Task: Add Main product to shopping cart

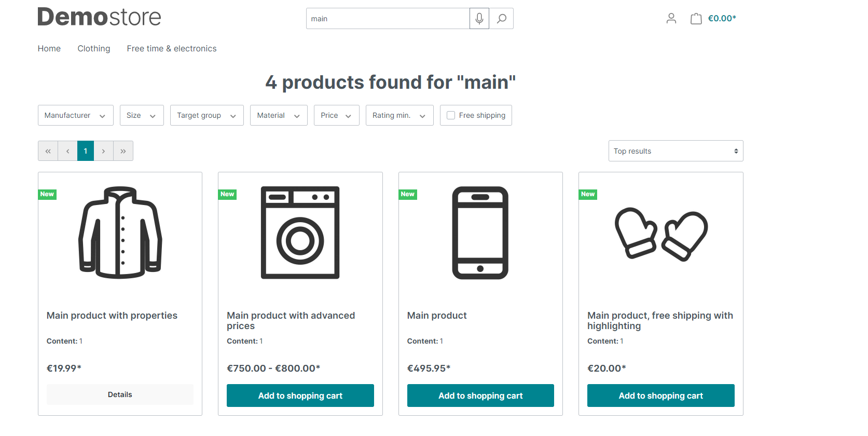Action: 480,396
